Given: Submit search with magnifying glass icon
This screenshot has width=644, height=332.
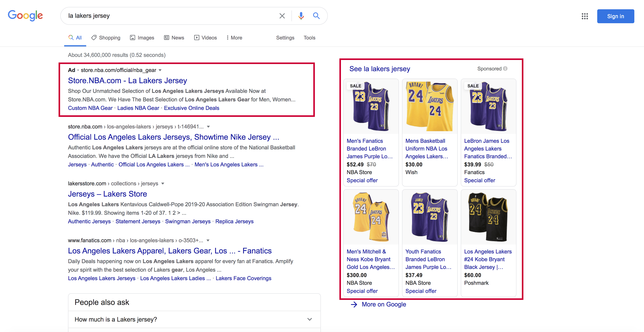Looking at the screenshot, I should tap(316, 16).
